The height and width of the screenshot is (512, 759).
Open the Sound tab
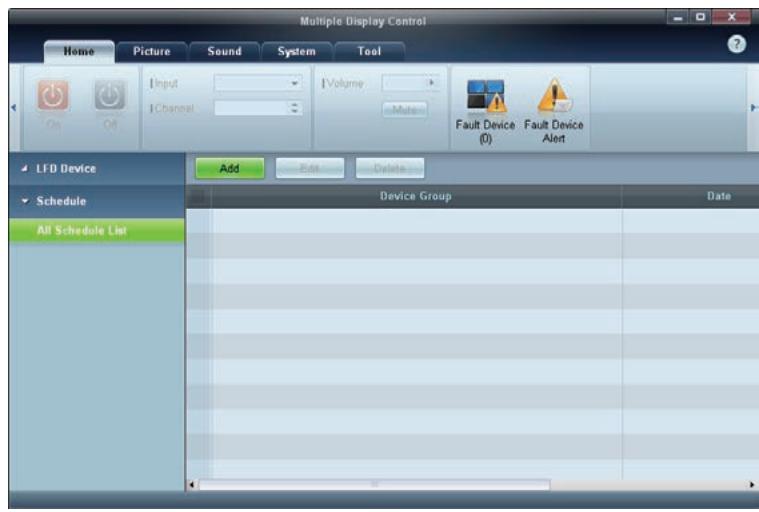pyautogui.click(x=224, y=51)
